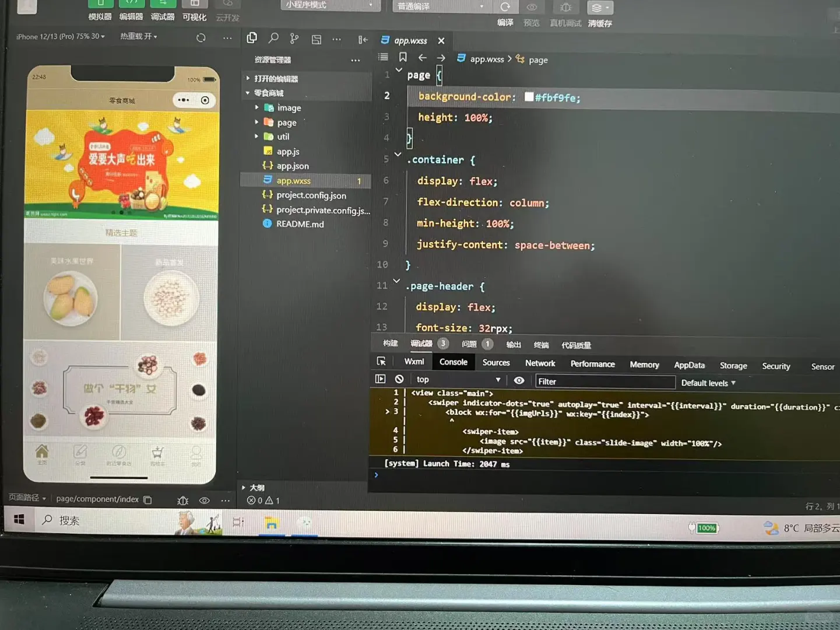Open the Default levels dropdown
The width and height of the screenshot is (840, 630).
click(x=708, y=383)
